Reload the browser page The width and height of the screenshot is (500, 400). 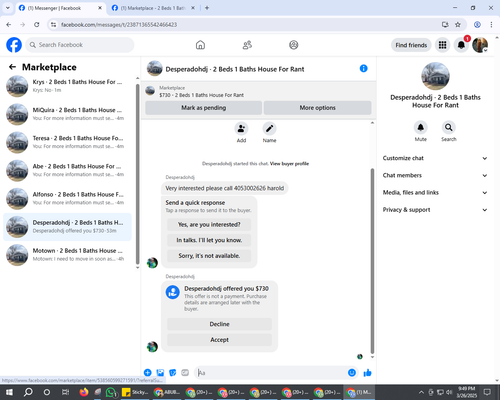coord(37,24)
